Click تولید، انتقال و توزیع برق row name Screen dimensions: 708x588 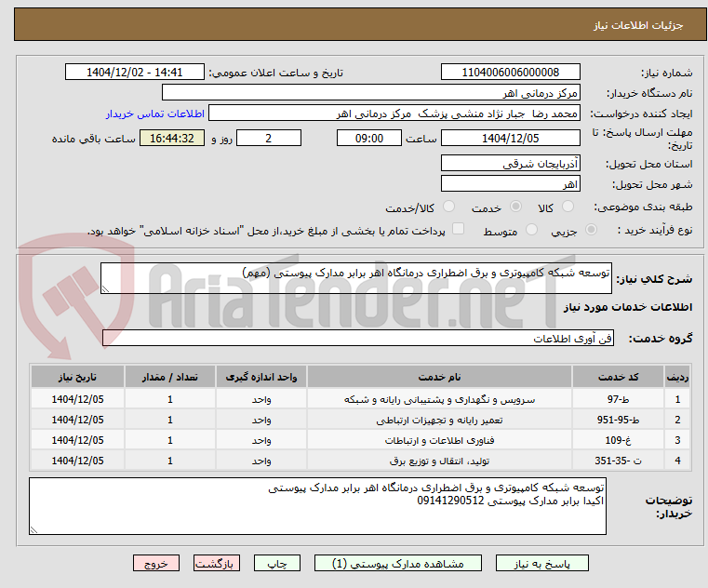tap(439, 461)
